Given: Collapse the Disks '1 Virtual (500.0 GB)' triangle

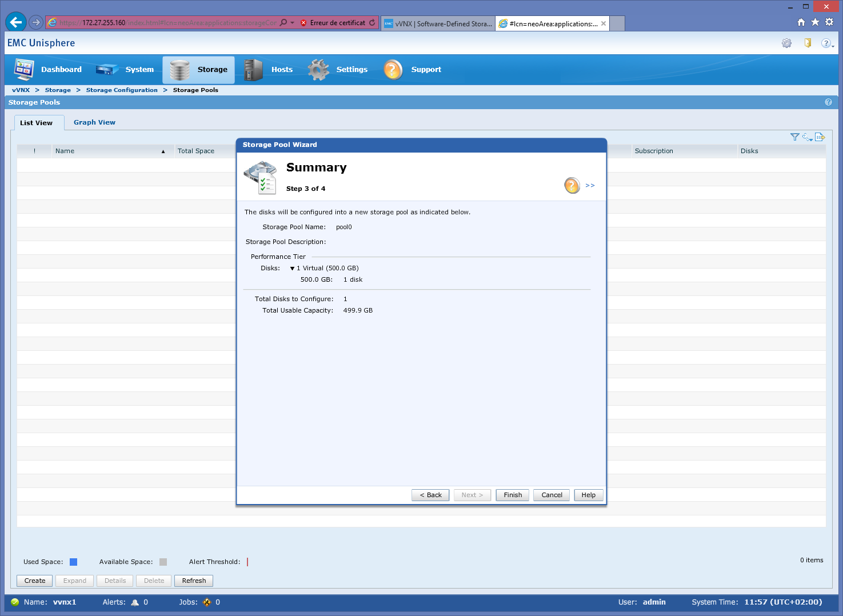Looking at the screenshot, I should [292, 269].
